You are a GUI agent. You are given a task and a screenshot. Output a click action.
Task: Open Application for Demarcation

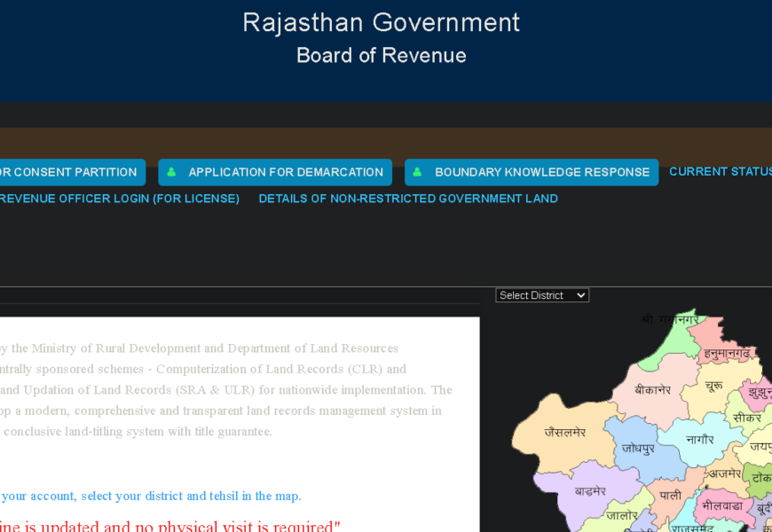[285, 172]
